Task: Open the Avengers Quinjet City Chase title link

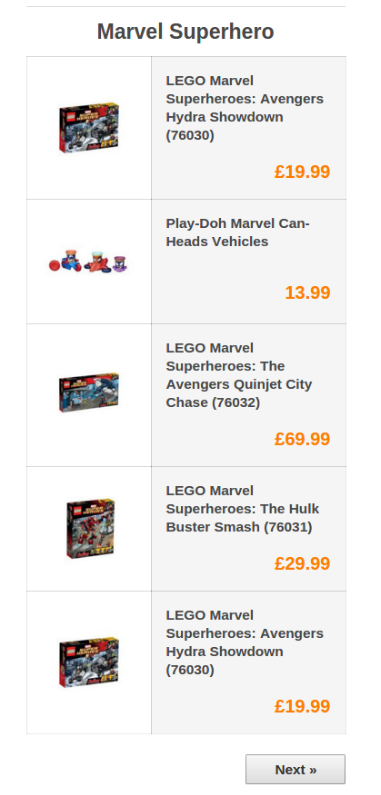Action: click(239, 375)
